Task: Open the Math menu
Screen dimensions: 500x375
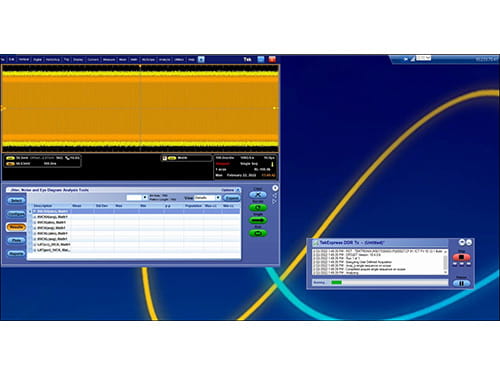Action: (x=134, y=59)
